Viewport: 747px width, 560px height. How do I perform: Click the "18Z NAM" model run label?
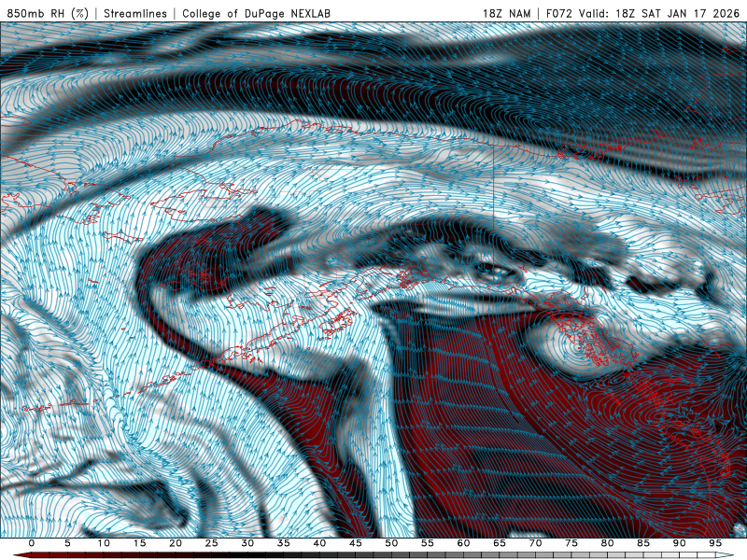point(506,13)
